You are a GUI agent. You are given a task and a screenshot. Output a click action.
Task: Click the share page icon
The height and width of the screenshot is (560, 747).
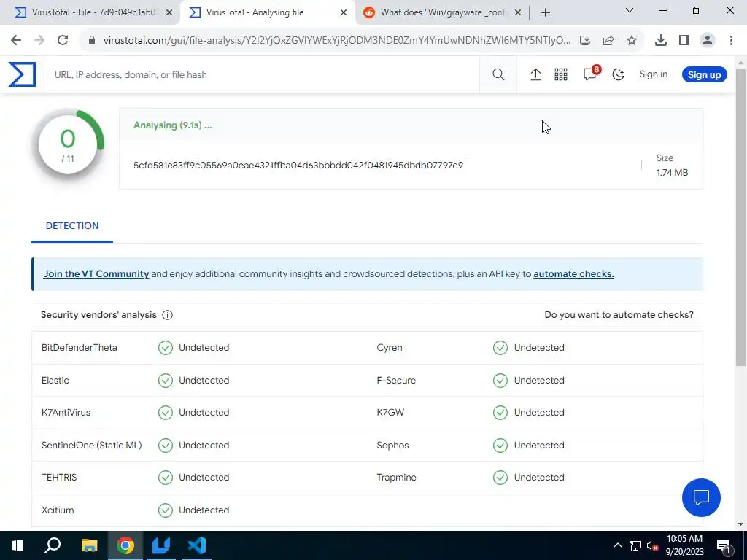pos(608,41)
